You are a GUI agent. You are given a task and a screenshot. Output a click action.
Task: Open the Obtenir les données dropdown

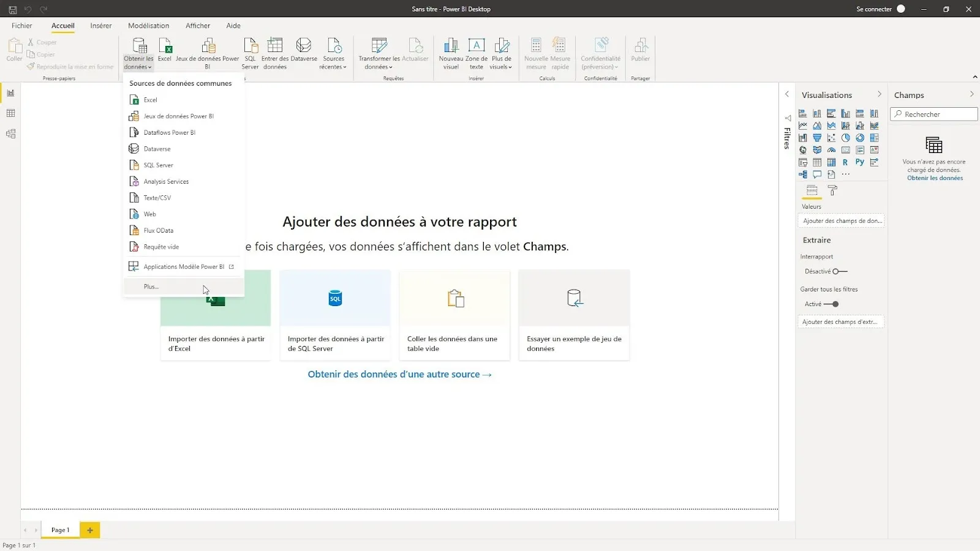(x=138, y=54)
